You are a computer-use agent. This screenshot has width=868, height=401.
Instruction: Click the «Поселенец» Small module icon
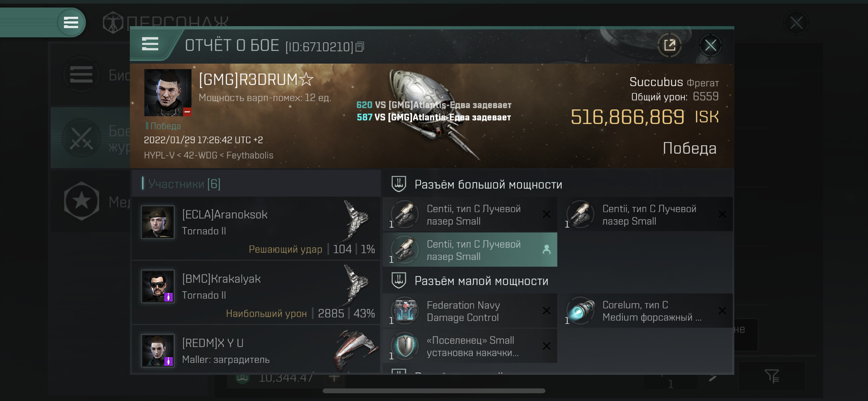click(x=405, y=346)
